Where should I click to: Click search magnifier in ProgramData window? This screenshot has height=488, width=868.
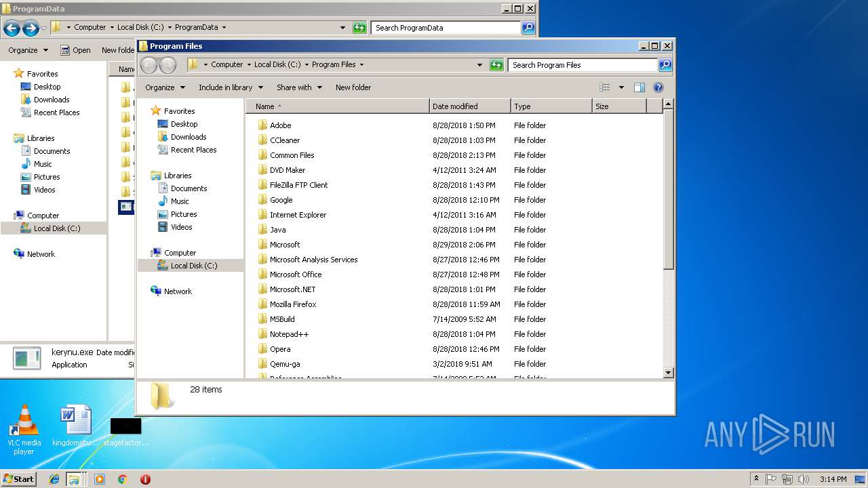tap(528, 28)
